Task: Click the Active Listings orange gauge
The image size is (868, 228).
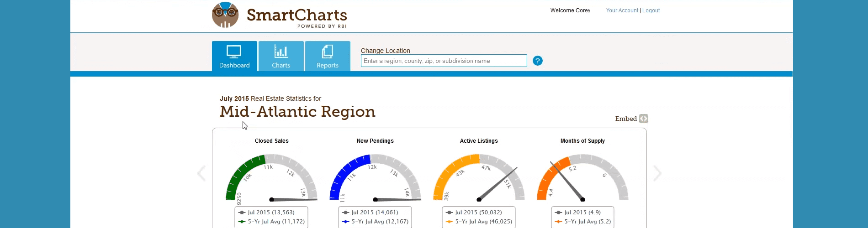Action: click(x=479, y=177)
